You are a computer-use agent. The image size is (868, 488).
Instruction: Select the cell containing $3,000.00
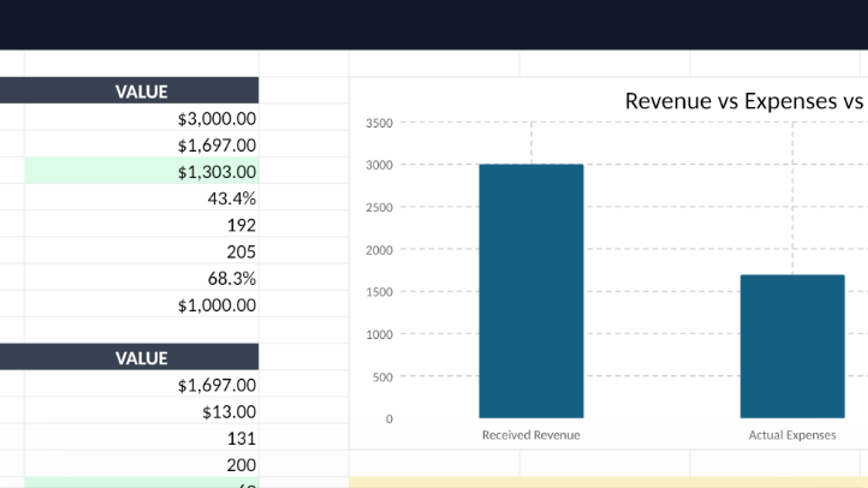point(142,117)
